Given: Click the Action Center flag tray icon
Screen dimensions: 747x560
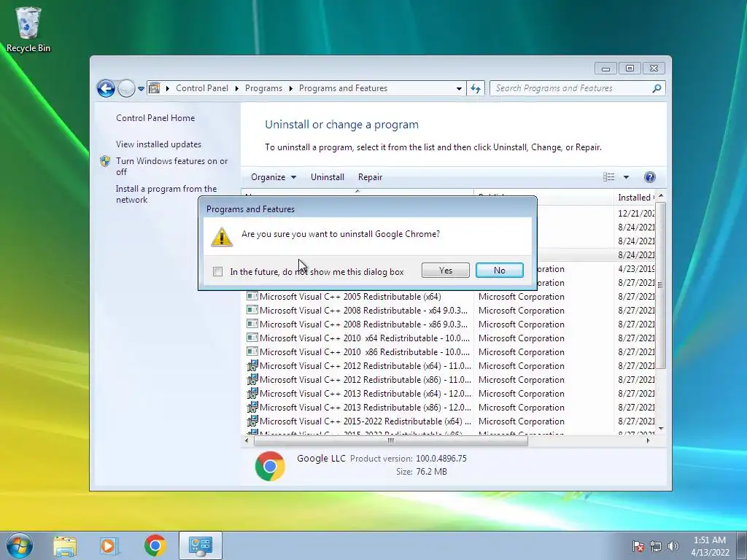Looking at the screenshot, I should tap(638, 546).
